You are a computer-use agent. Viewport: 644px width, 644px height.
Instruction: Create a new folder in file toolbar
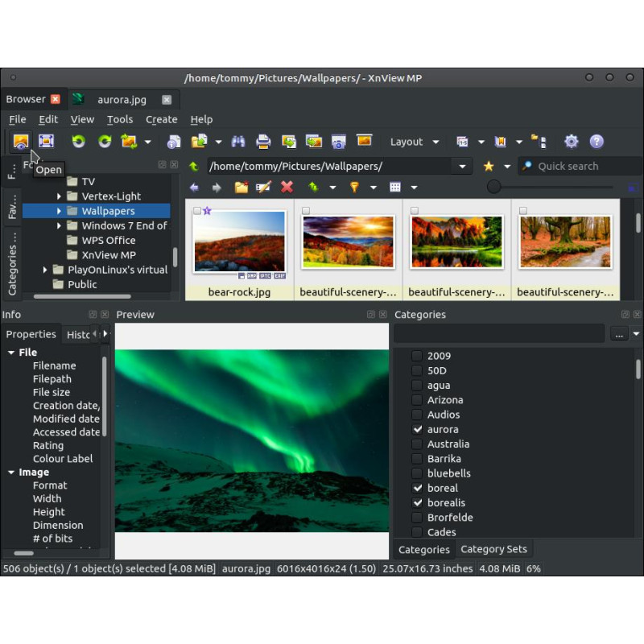tap(241, 188)
